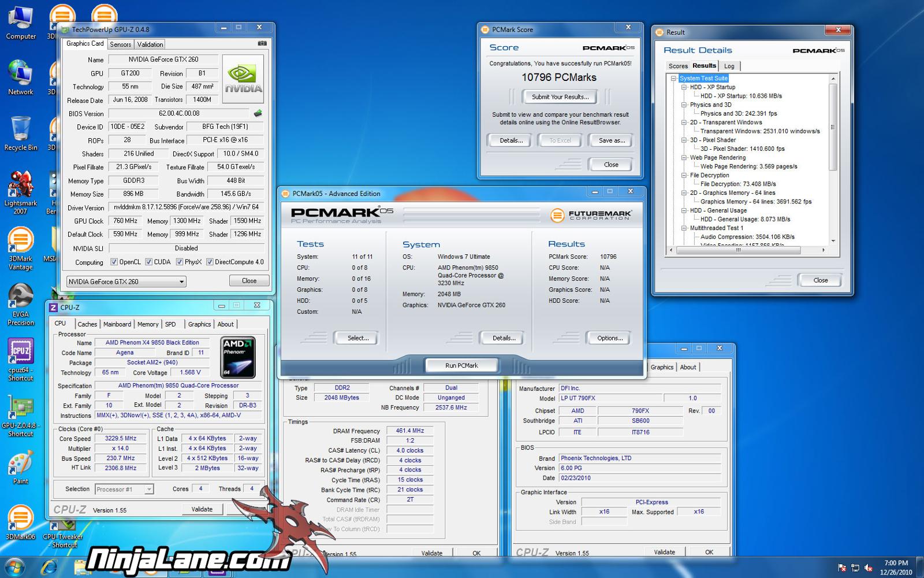Switch to the Log tab in Result
The image size is (924, 578).
[729, 66]
